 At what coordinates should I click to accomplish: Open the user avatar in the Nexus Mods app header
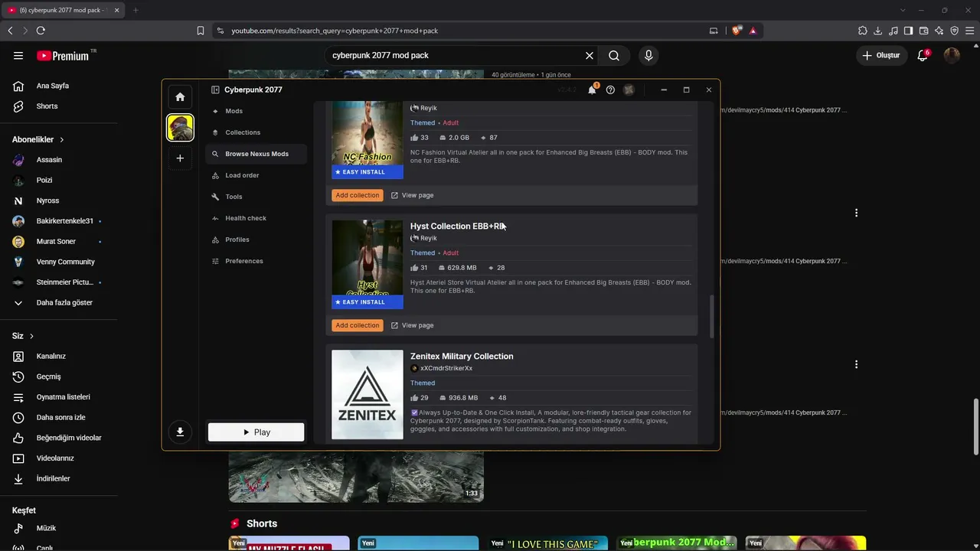pos(629,90)
